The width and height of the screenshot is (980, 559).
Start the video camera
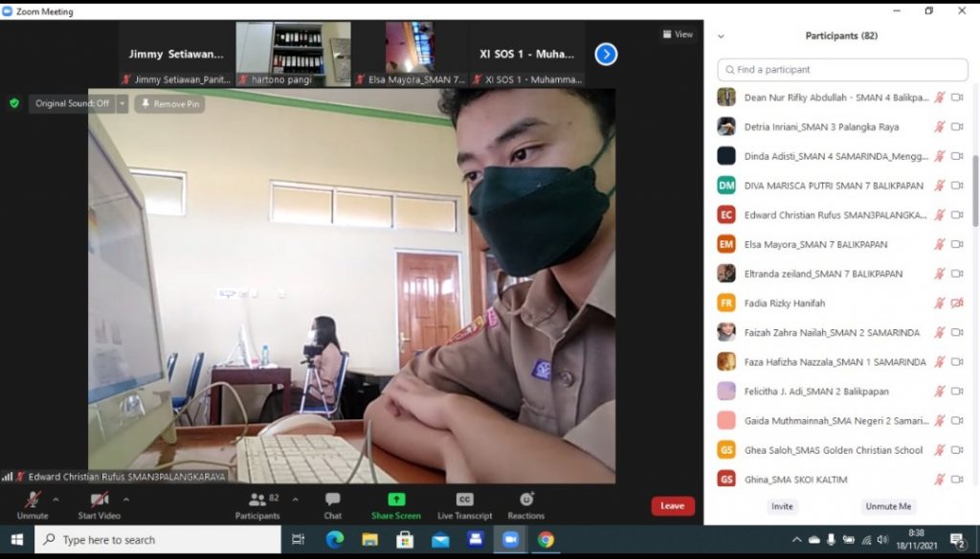click(99, 505)
